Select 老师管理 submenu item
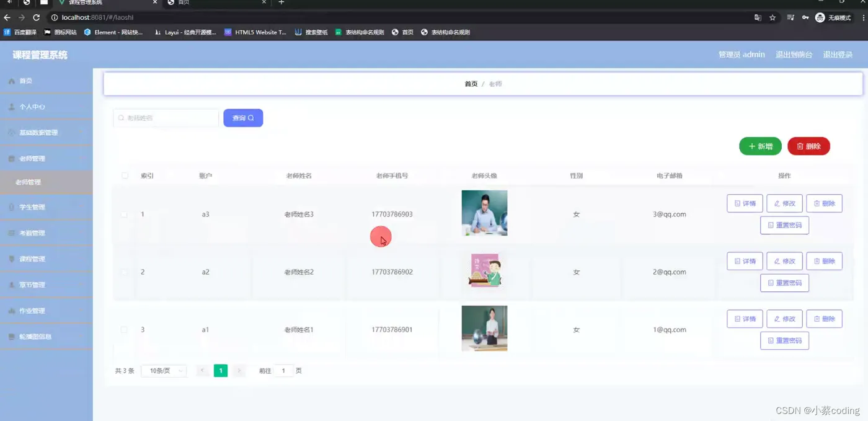Screen dimensions: 868x421 (46, 182)
